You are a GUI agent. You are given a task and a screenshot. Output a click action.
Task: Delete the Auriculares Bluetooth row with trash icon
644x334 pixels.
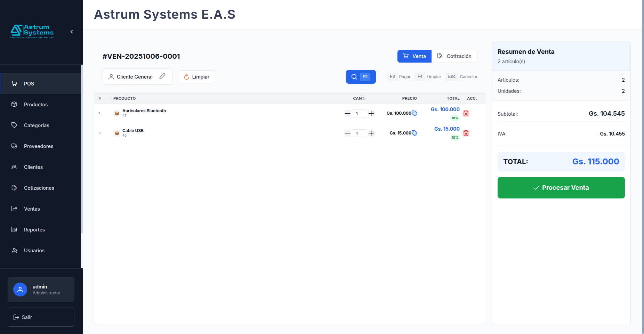pyautogui.click(x=466, y=113)
